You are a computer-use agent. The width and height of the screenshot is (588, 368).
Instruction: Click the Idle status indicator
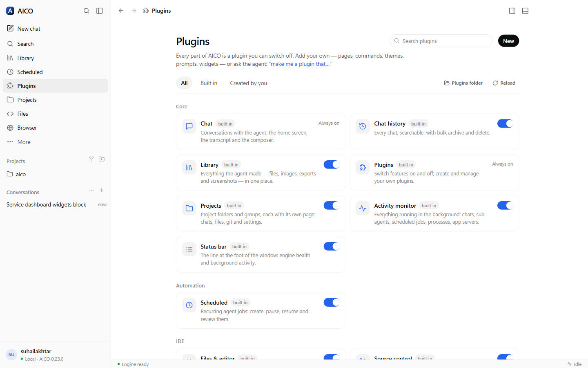574,364
